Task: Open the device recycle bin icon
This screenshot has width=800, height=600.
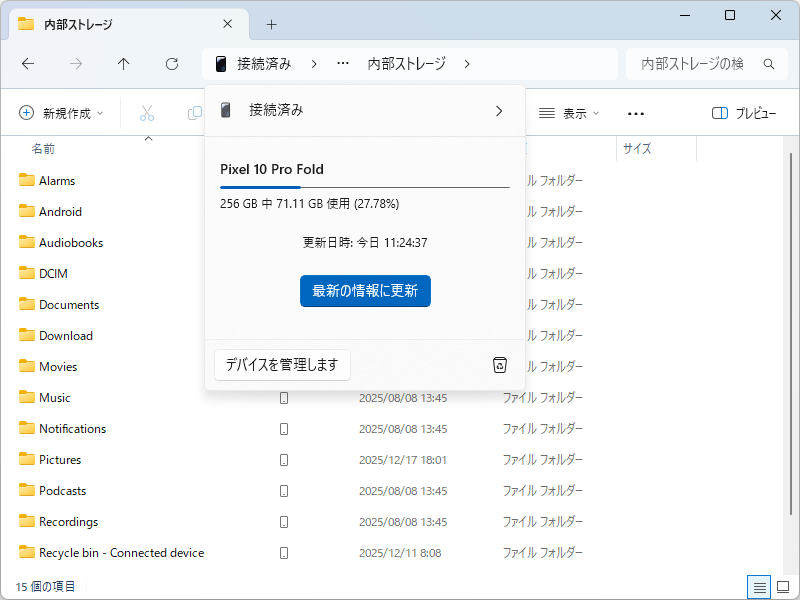Action: click(x=499, y=365)
